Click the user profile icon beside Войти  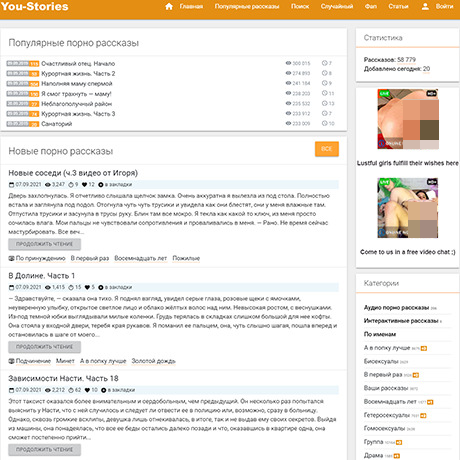click(425, 6)
